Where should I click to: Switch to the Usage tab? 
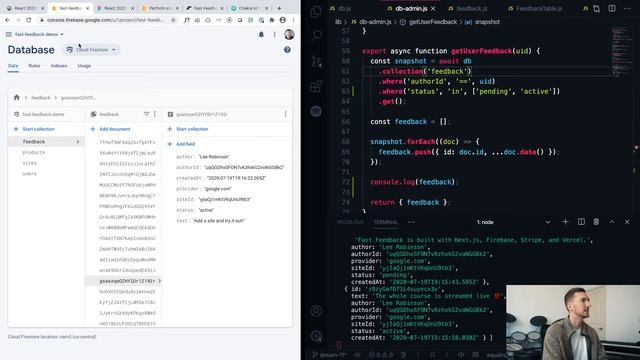click(84, 66)
